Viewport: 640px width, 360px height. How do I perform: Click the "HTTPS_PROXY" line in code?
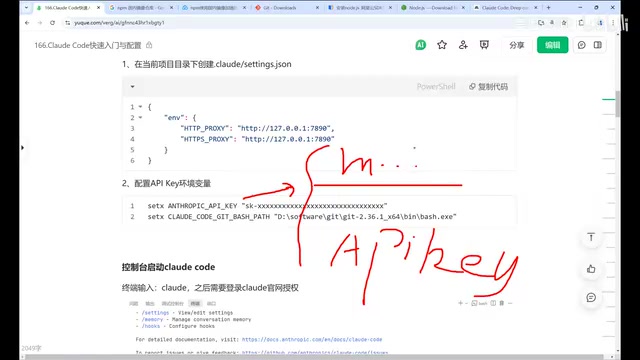click(257, 139)
